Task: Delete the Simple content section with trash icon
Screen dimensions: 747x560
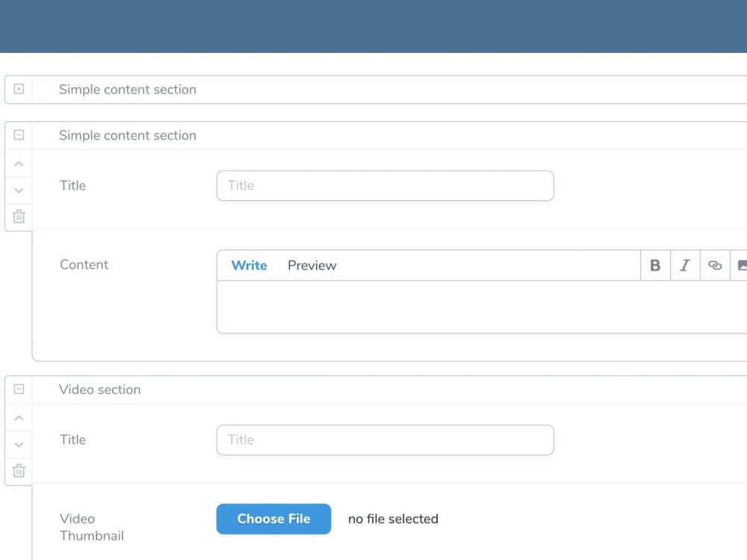Action: (x=18, y=217)
